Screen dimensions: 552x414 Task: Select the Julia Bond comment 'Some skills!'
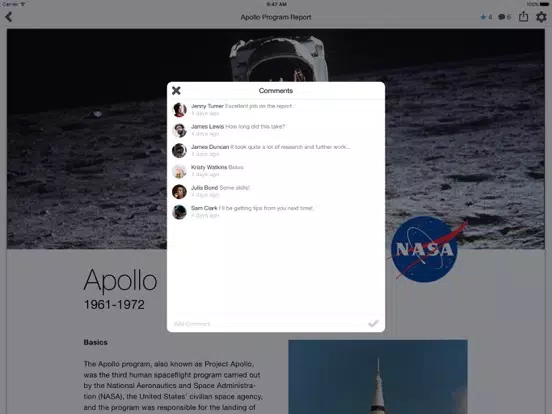[234, 188]
